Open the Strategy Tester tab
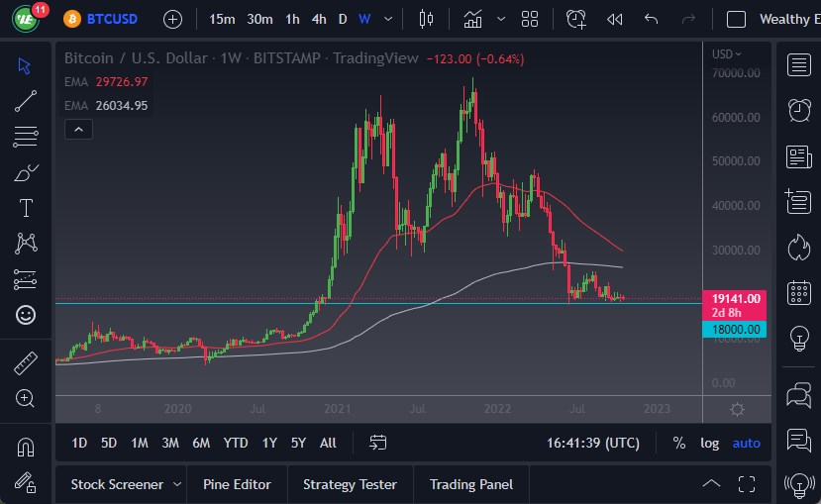Image resolution: width=821 pixels, height=504 pixels. pyautogui.click(x=350, y=484)
